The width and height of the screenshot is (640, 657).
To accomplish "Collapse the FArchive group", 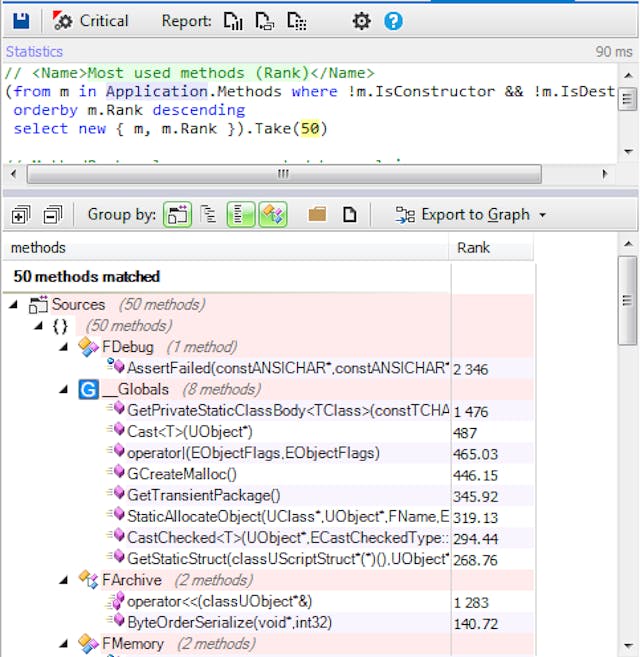I will pyautogui.click(x=64, y=579).
